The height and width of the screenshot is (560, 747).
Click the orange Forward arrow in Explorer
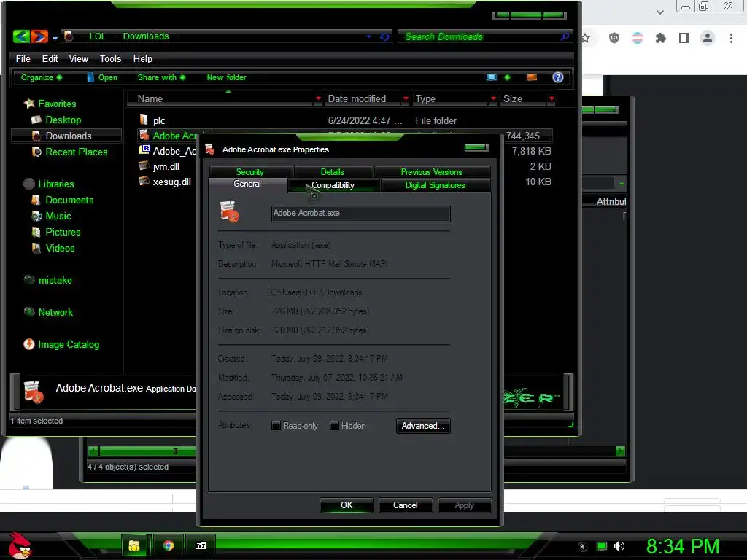(x=39, y=36)
